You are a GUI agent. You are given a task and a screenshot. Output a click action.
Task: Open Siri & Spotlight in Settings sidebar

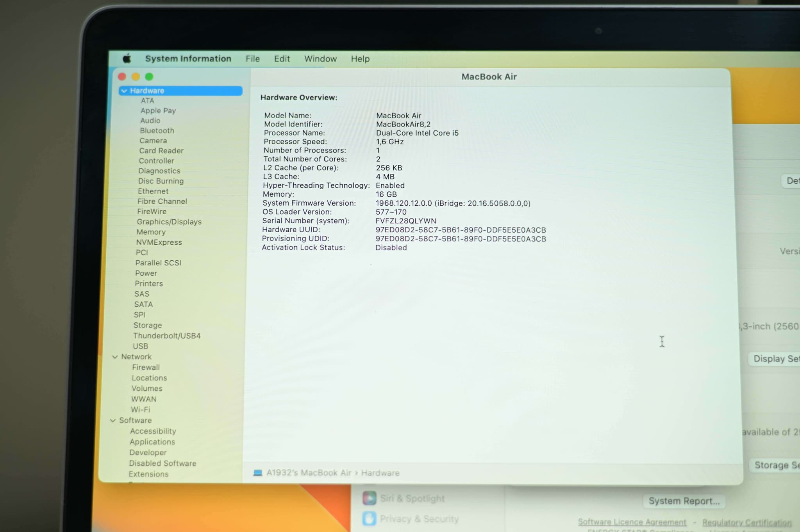(x=404, y=498)
